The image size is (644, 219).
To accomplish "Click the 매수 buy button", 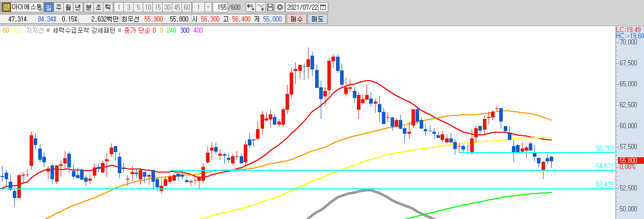I will (296, 19).
